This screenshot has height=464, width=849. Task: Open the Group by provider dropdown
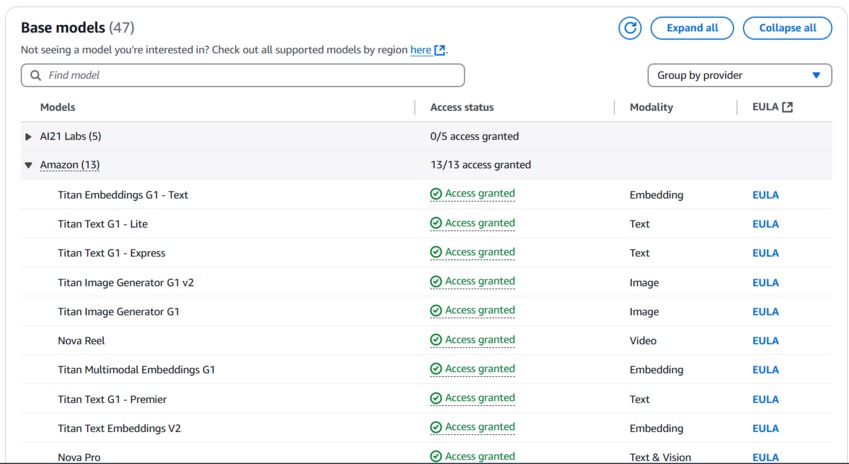point(739,75)
